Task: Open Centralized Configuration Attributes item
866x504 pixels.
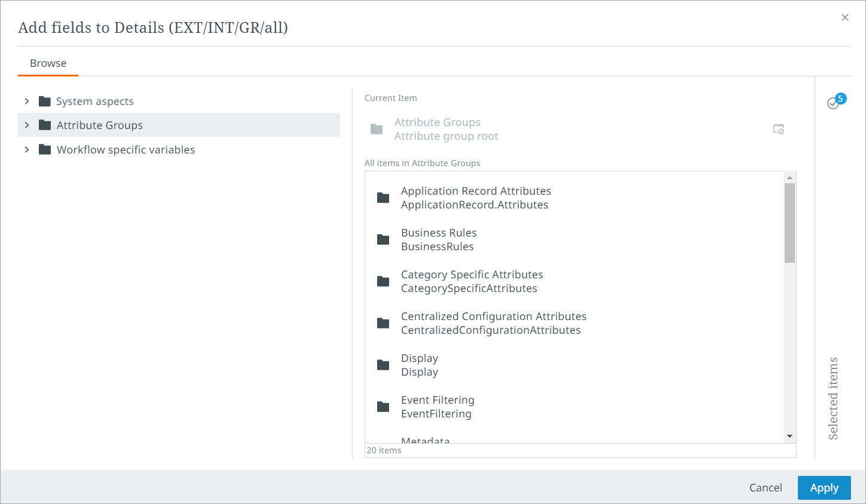Action: (x=493, y=323)
